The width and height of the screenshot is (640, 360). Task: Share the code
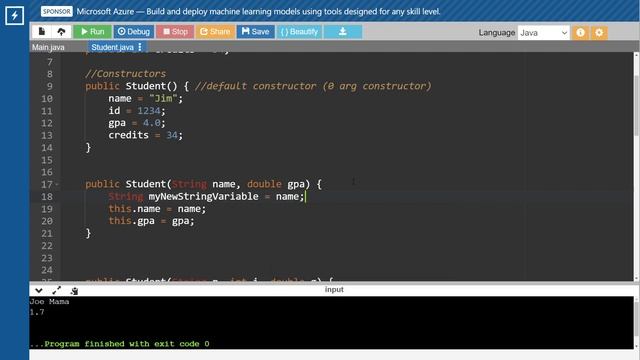(215, 31)
